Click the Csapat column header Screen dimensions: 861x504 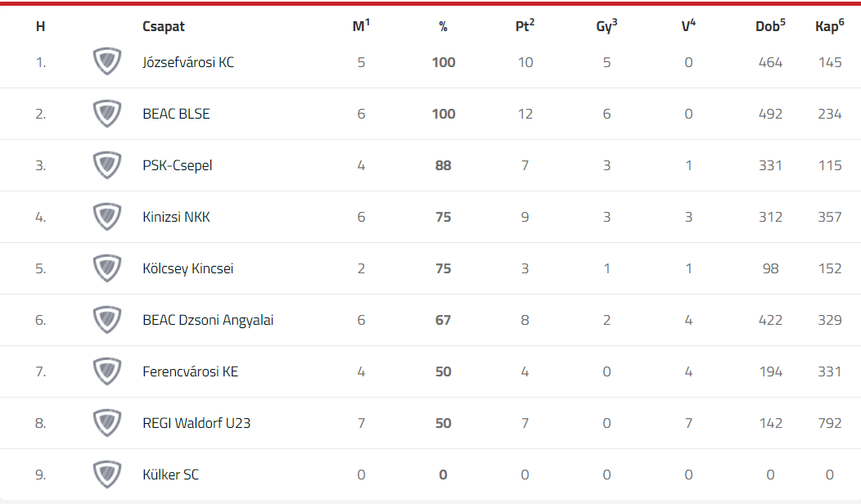click(x=164, y=26)
